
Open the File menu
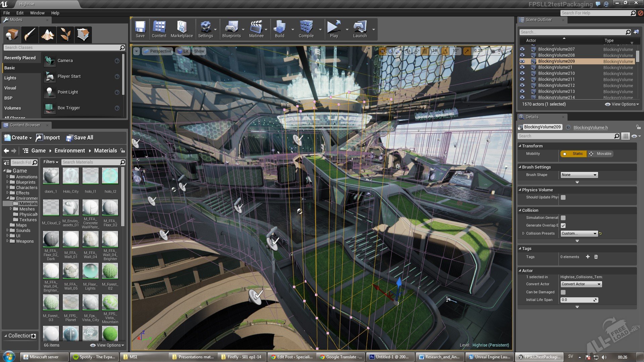(x=7, y=12)
